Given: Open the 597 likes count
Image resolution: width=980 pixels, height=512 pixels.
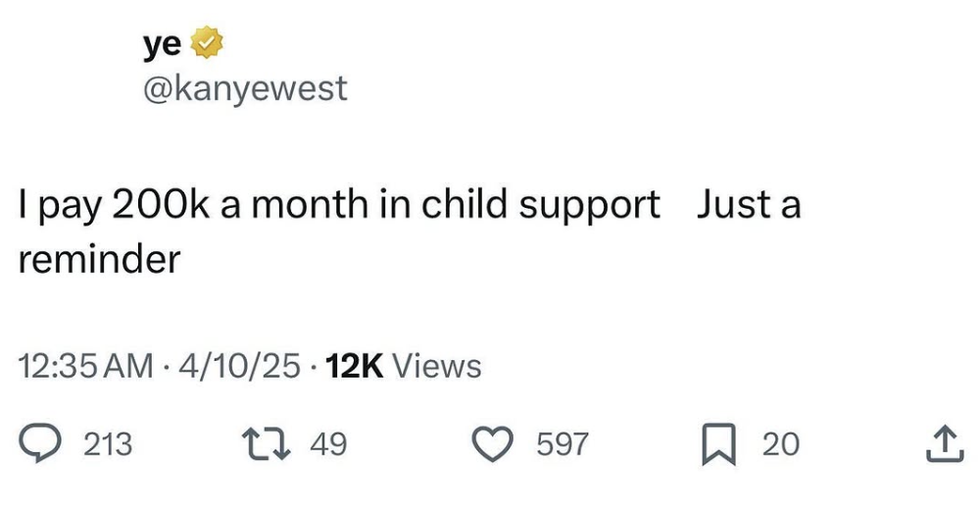Looking at the screenshot, I should coord(563,444).
